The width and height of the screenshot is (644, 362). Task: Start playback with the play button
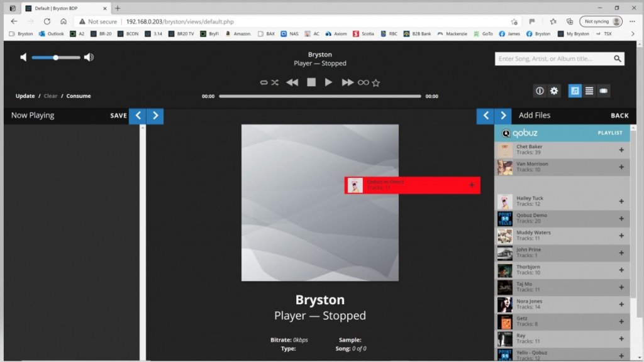point(328,82)
